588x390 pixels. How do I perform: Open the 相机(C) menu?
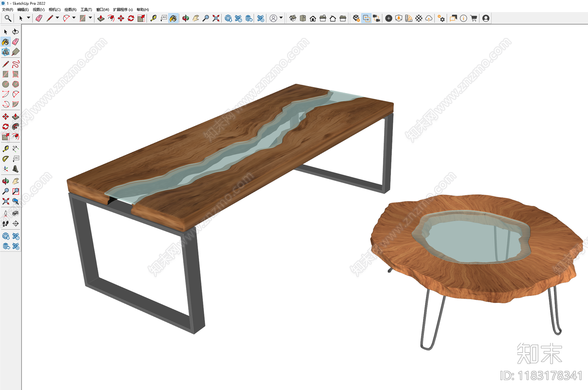click(54, 10)
